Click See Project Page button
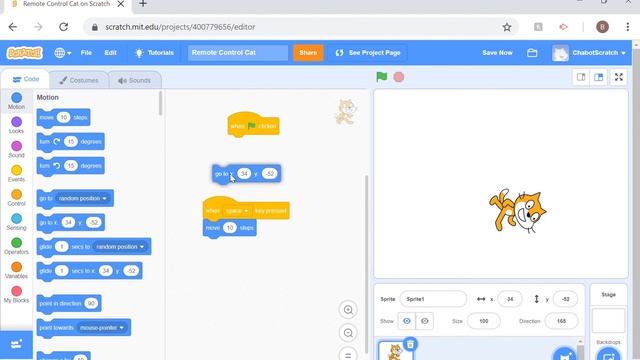This screenshot has height=360, width=640. point(368,53)
